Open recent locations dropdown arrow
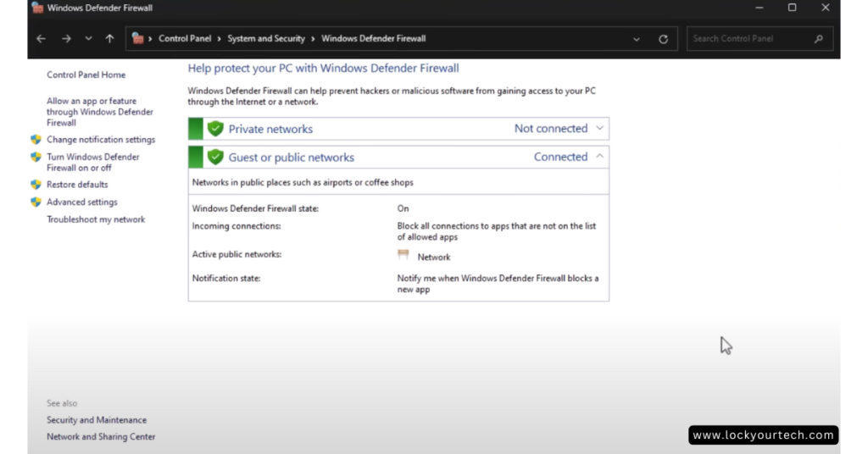 click(88, 39)
